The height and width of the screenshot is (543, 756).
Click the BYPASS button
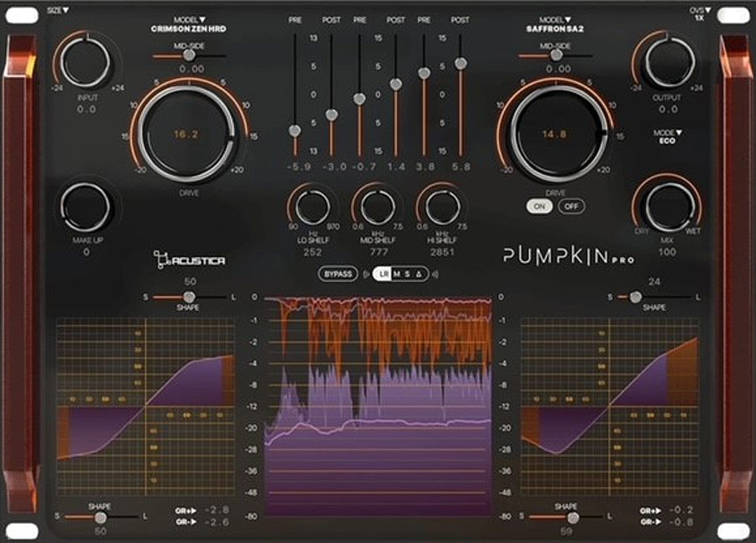pos(338,274)
